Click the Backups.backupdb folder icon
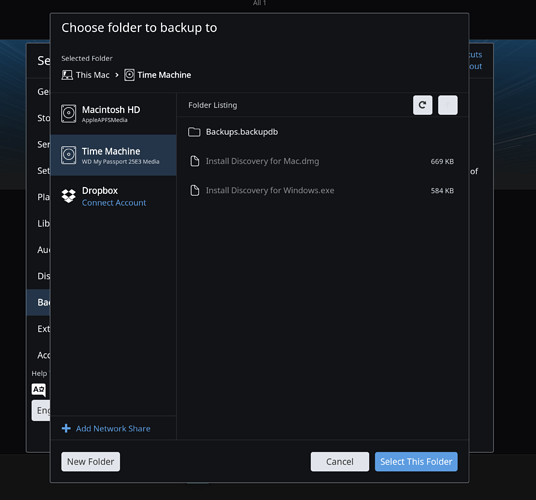This screenshot has height=500, width=536. coord(194,132)
